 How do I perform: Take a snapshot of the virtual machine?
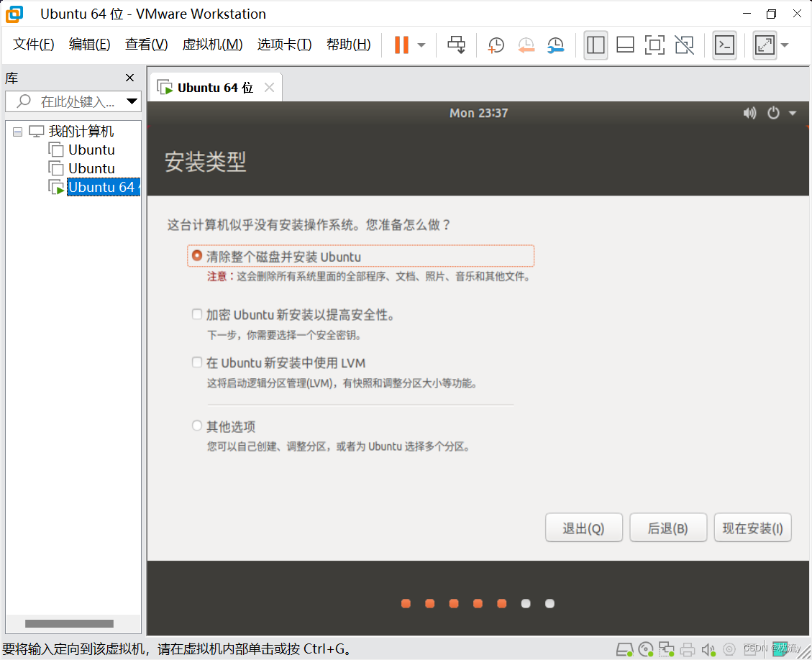496,45
